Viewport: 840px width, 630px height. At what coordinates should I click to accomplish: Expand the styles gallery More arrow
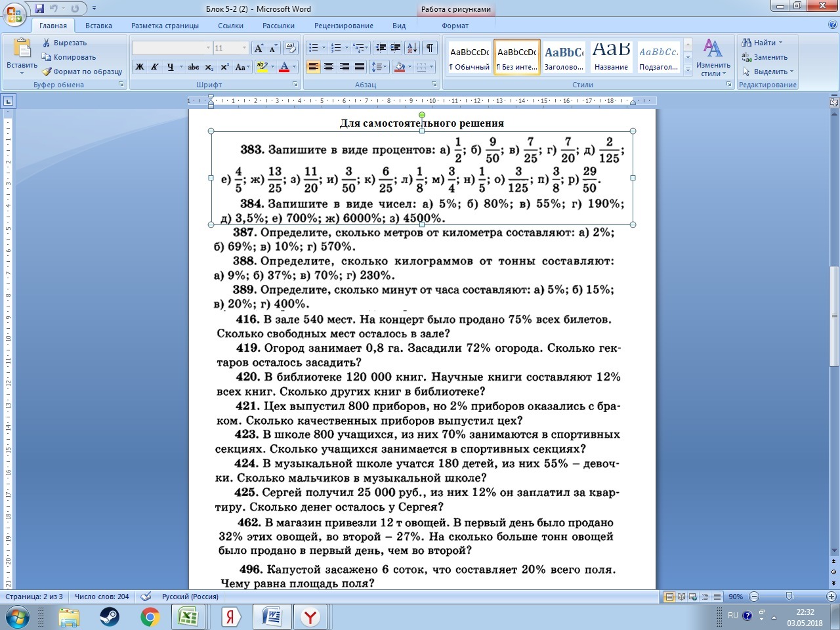688,69
